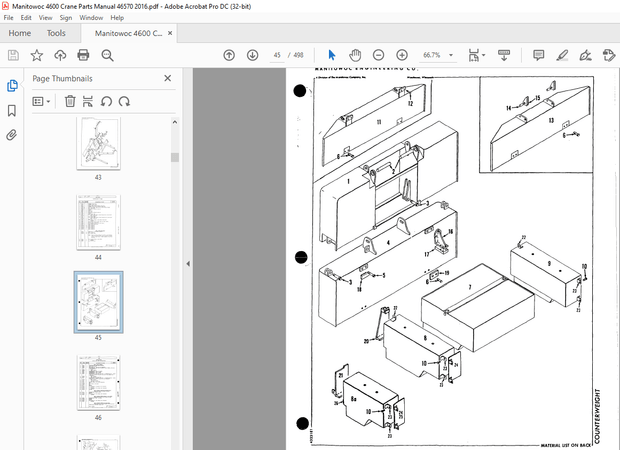Viewport: 620px width, 450px height.
Task: Select the page 43 thumbnail
Action: [98, 144]
